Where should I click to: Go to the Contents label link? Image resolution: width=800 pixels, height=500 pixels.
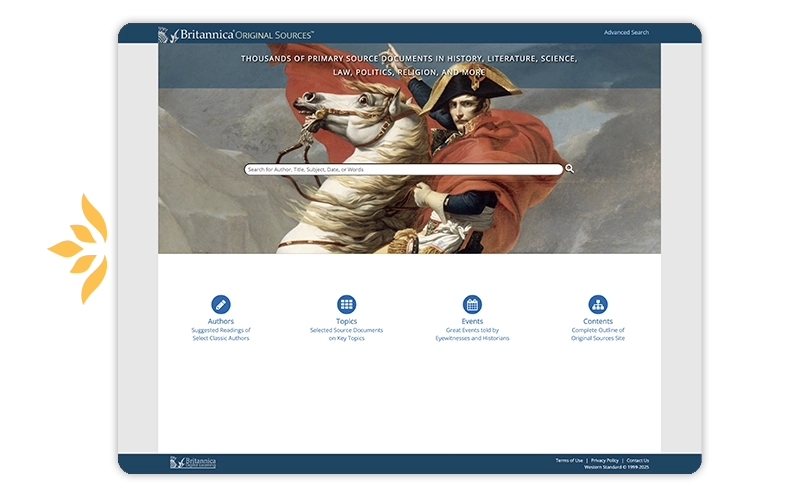point(598,321)
